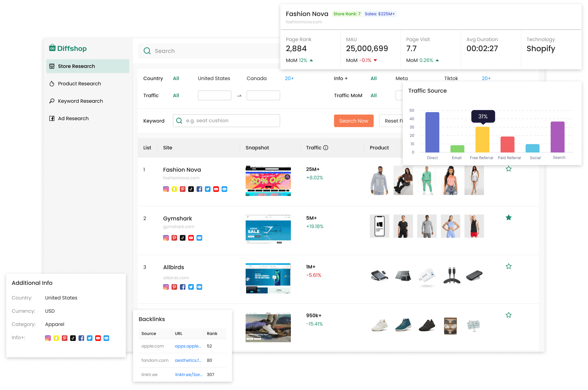The width and height of the screenshot is (588, 390).
Task: Click Gymshark's Pinterest icon
Action: coord(174,237)
